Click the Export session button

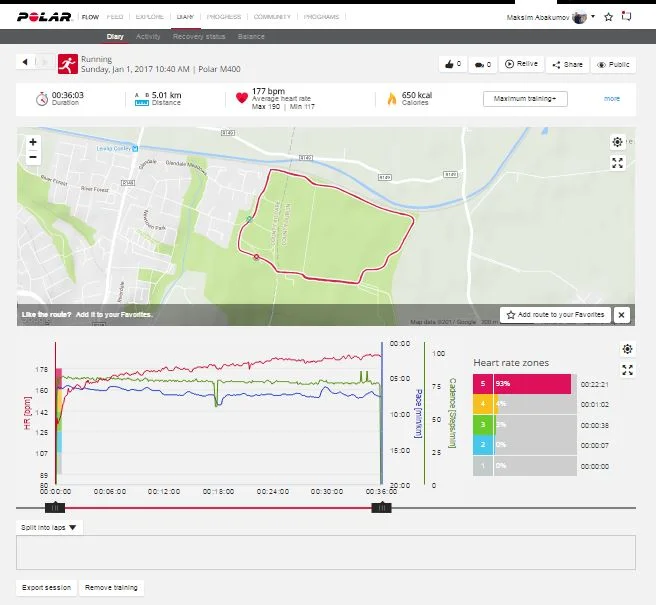[x=47, y=587]
